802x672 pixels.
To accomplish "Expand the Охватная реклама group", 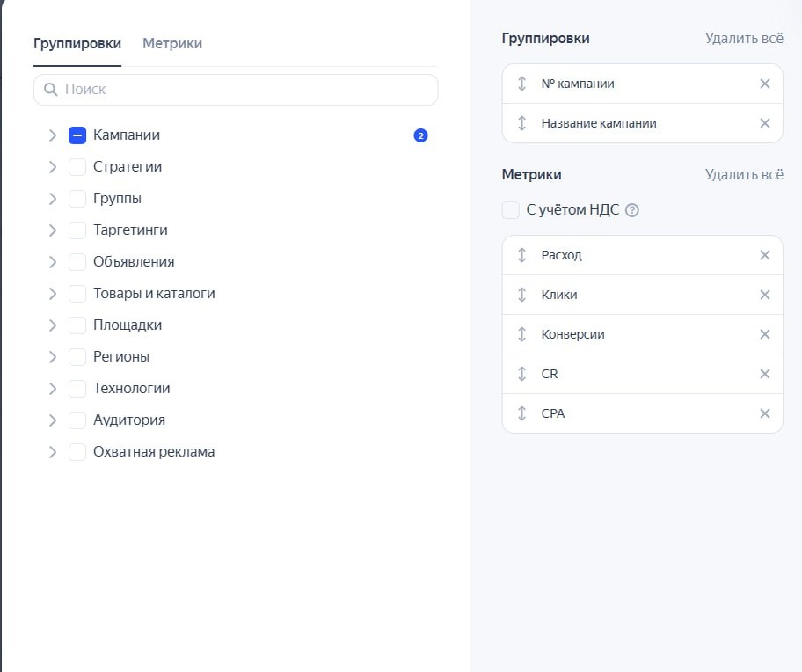I will tap(53, 452).
